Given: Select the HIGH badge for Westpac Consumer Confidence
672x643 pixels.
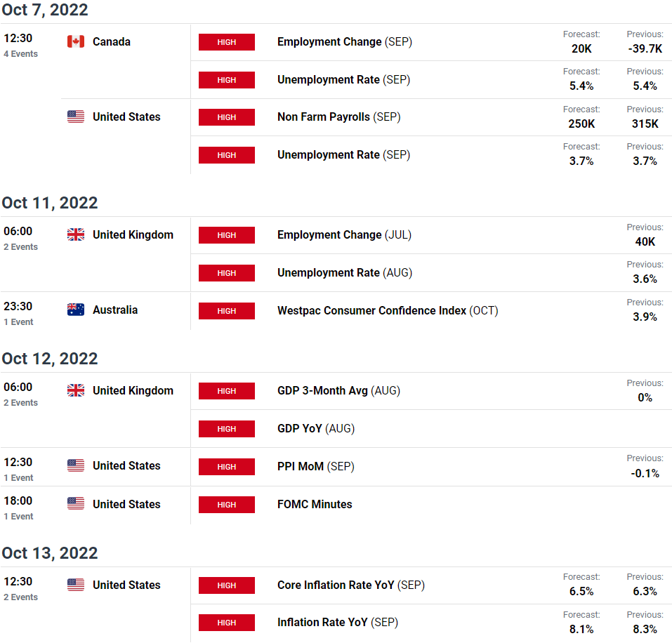Looking at the screenshot, I should (227, 311).
